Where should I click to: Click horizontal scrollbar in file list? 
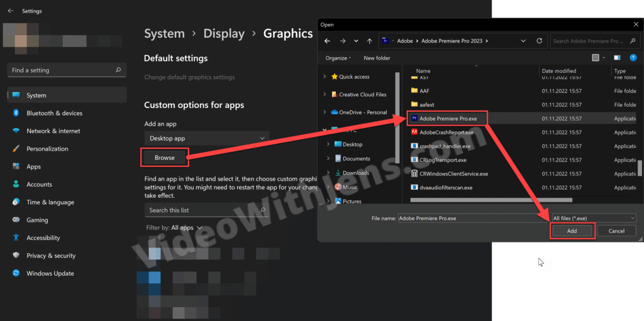point(491,200)
